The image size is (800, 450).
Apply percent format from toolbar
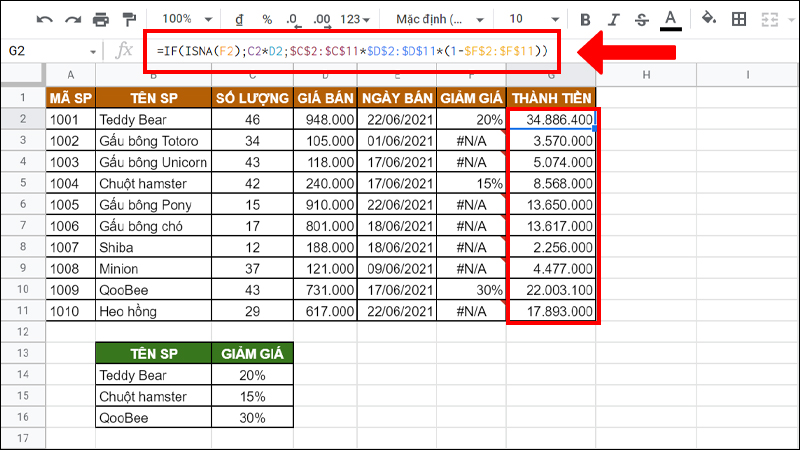(266, 19)
